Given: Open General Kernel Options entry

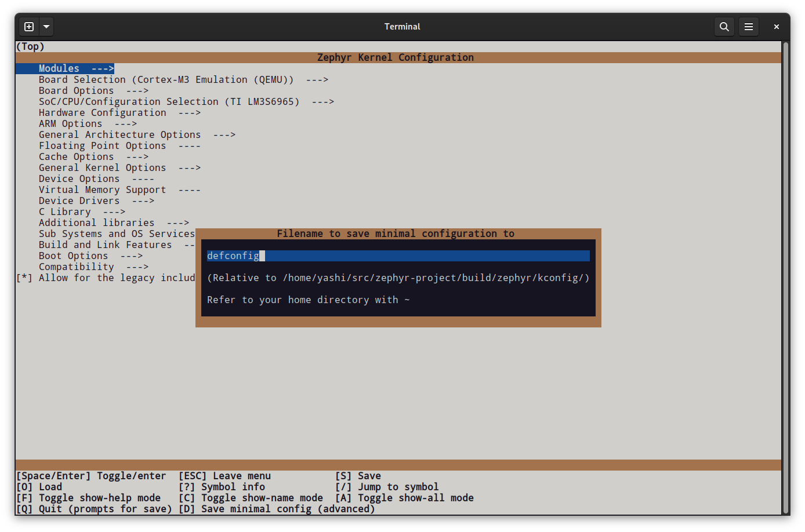Looking at the screenshot, I should (119, 167).
